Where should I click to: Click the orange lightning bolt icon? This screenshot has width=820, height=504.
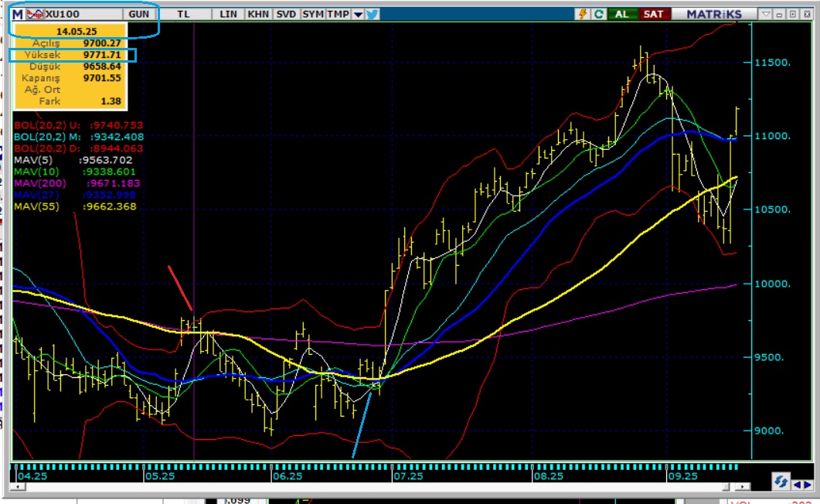tap(584, 14)
